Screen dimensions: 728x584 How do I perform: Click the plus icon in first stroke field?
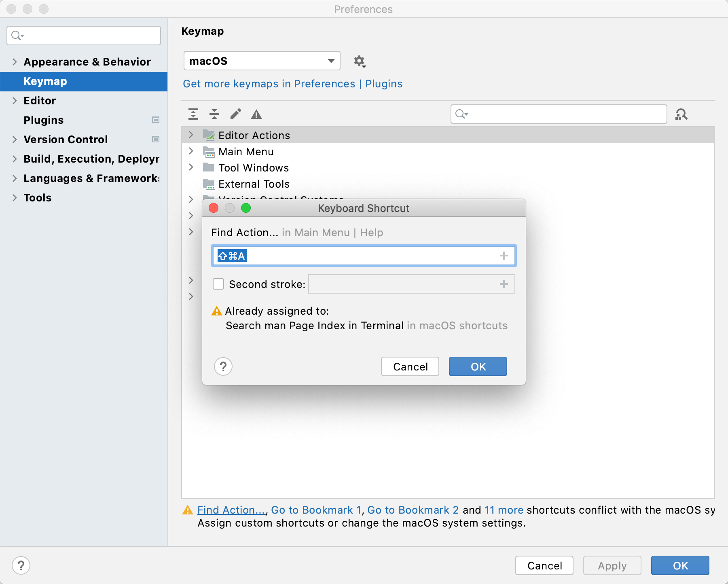pos(504,256)
